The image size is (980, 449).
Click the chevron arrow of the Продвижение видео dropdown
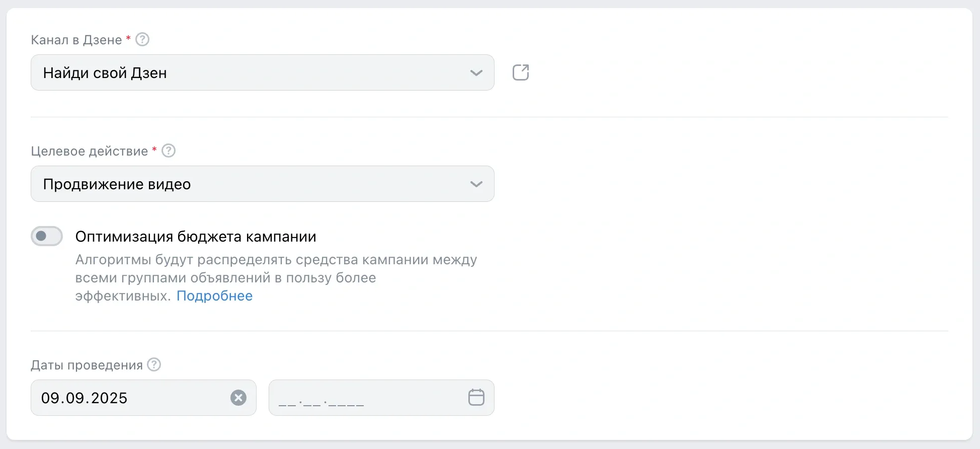(x=476, y=184)
